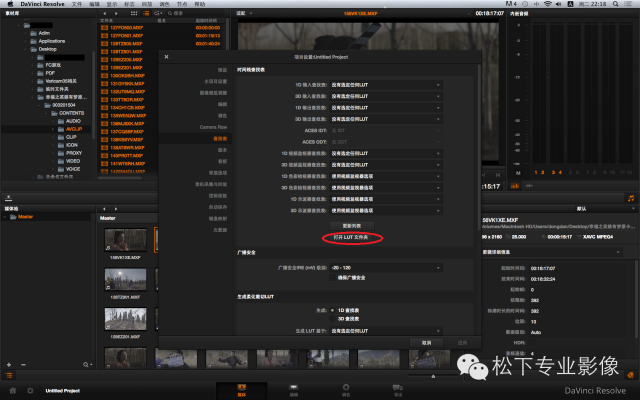
Task: Click the media storage search field
Action: coord(195,13)
